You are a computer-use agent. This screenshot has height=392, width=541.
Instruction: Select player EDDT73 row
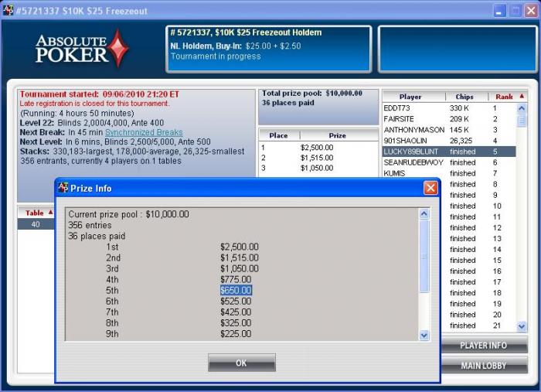tap(448, 108)
